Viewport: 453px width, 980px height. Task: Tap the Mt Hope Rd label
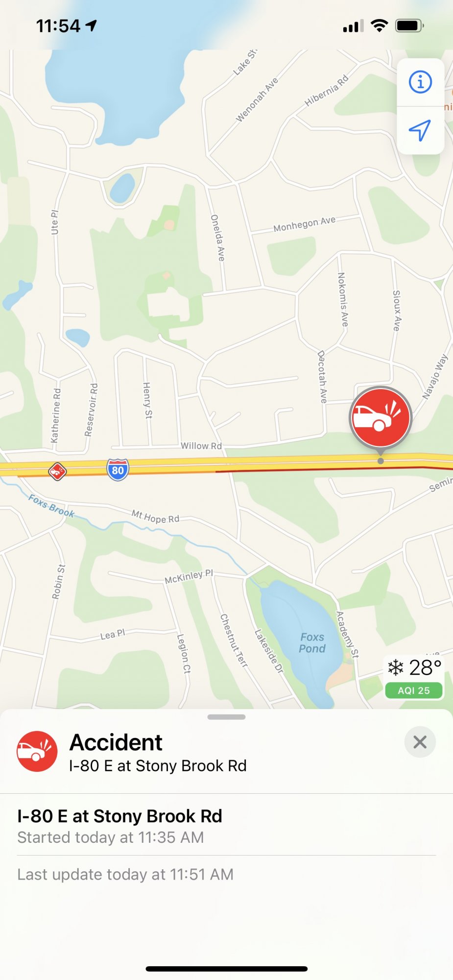155,516
